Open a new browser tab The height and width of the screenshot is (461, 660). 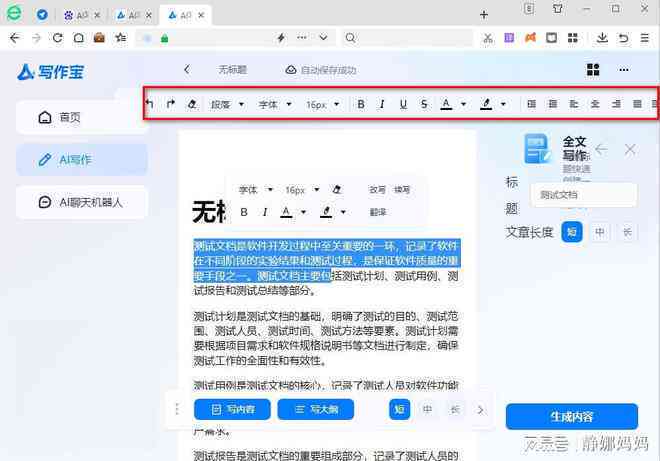click(484, 15)
